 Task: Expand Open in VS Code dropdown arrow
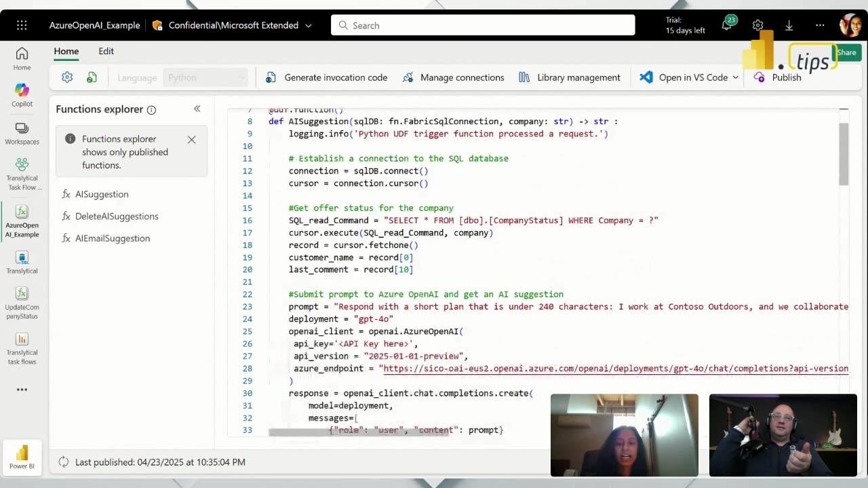735,77
